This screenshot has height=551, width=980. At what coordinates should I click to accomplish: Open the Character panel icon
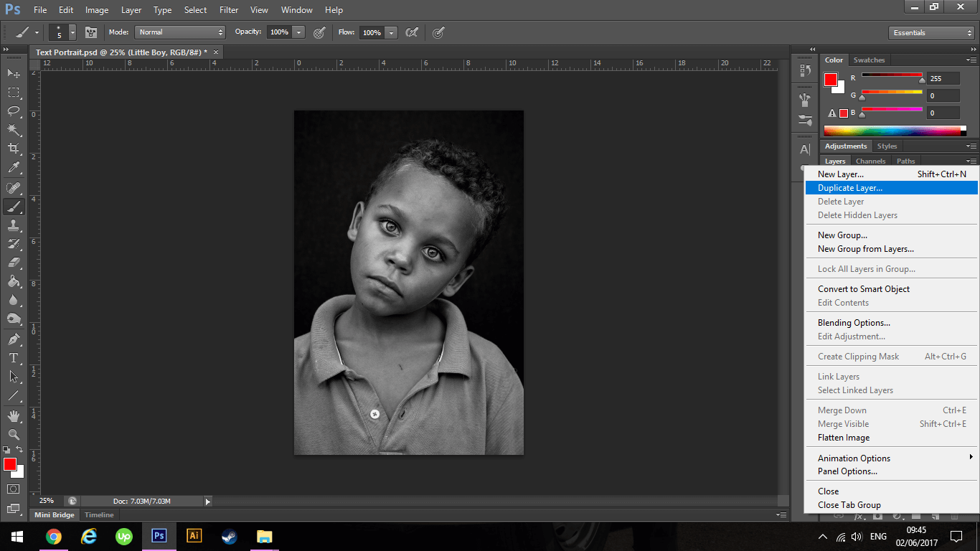click(x=805, y=150)
